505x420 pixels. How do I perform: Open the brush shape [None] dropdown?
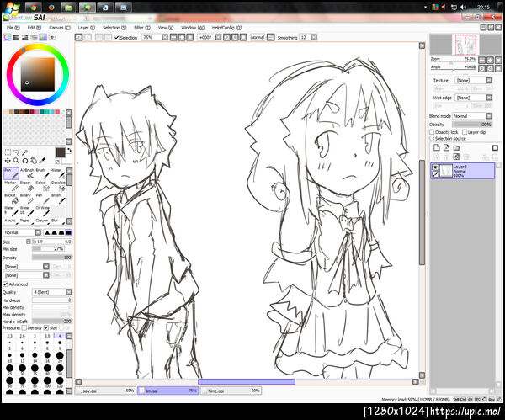(x=26, y=267)
